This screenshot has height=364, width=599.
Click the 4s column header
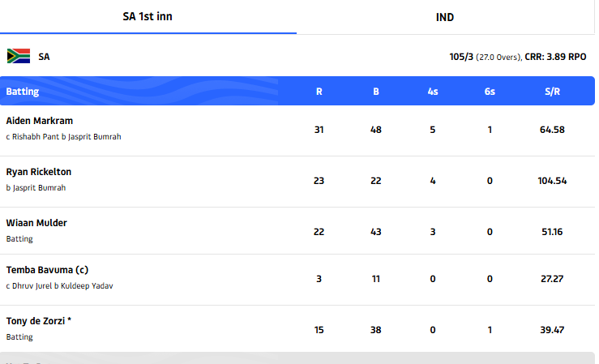click(x=433, y=92)
